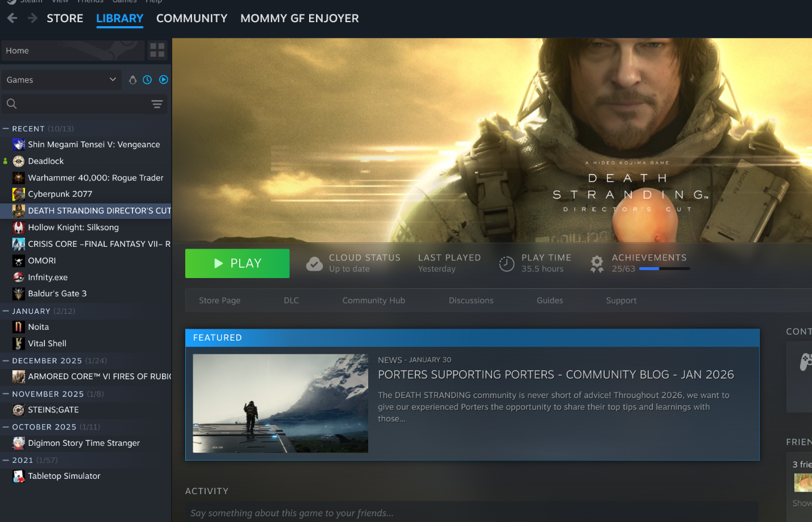812x522 pixels.
Task: Click the achievements progress bar
Action: pos(664,268)
